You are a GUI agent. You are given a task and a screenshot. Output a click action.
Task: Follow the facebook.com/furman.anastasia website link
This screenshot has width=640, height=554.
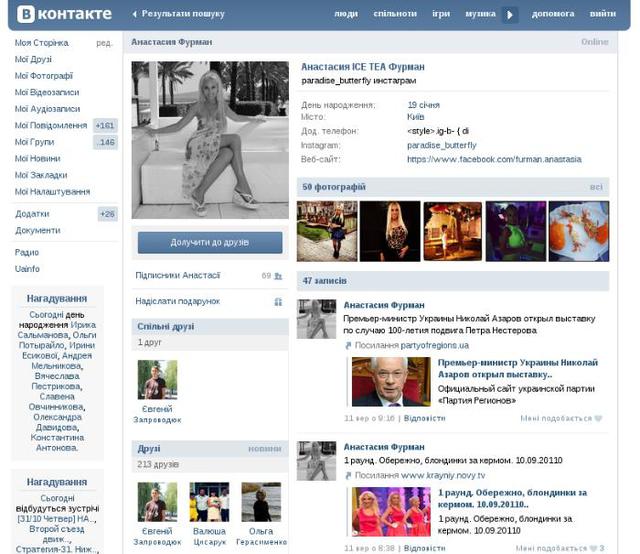(493, 159)
